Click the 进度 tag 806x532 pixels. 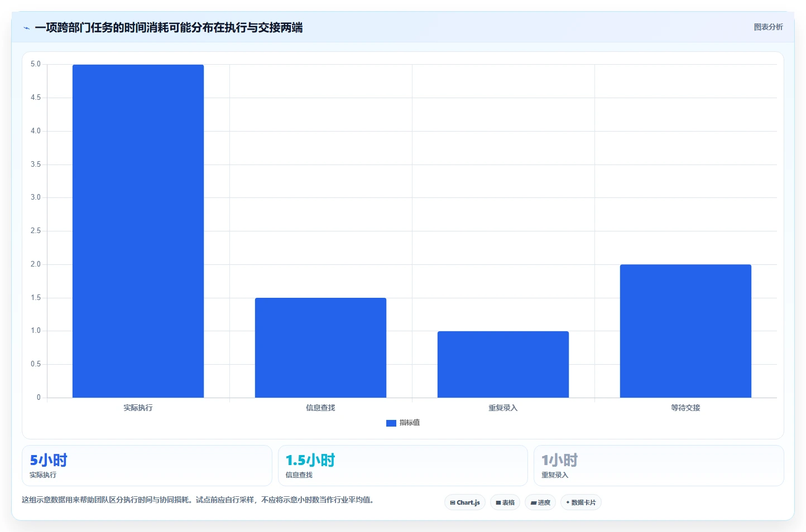click(x=540, y=502)
